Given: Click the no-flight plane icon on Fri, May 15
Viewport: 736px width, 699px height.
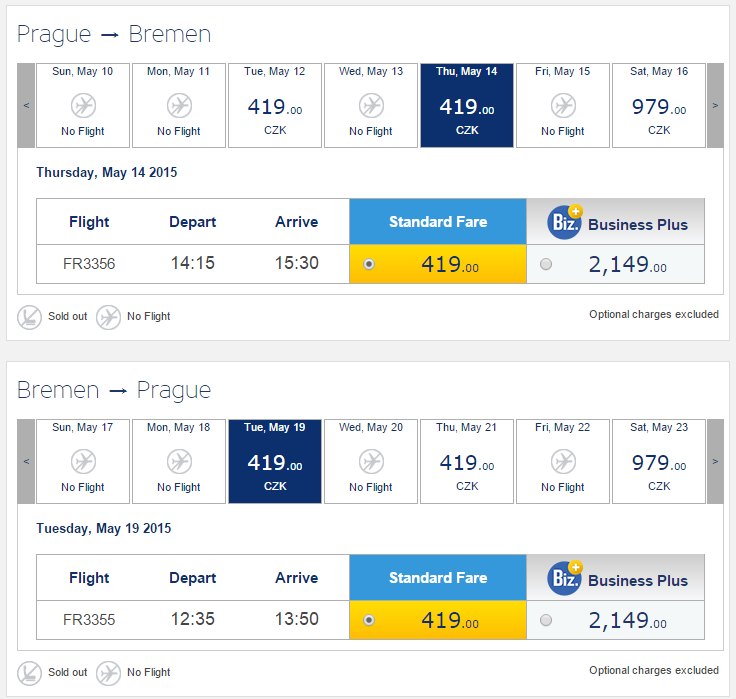Looking at the screenshot, I should (x=563, y=105).
